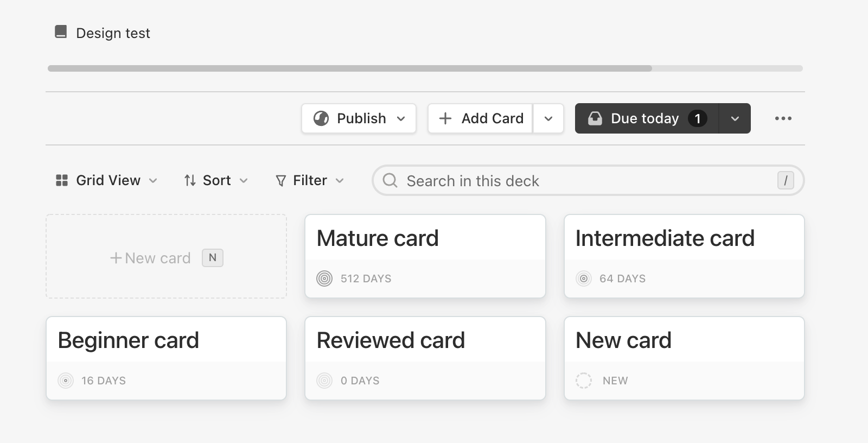This screenshot has width=868, height=443.
Task: Click the funnel Filter icon
Action: pos(280,181)
